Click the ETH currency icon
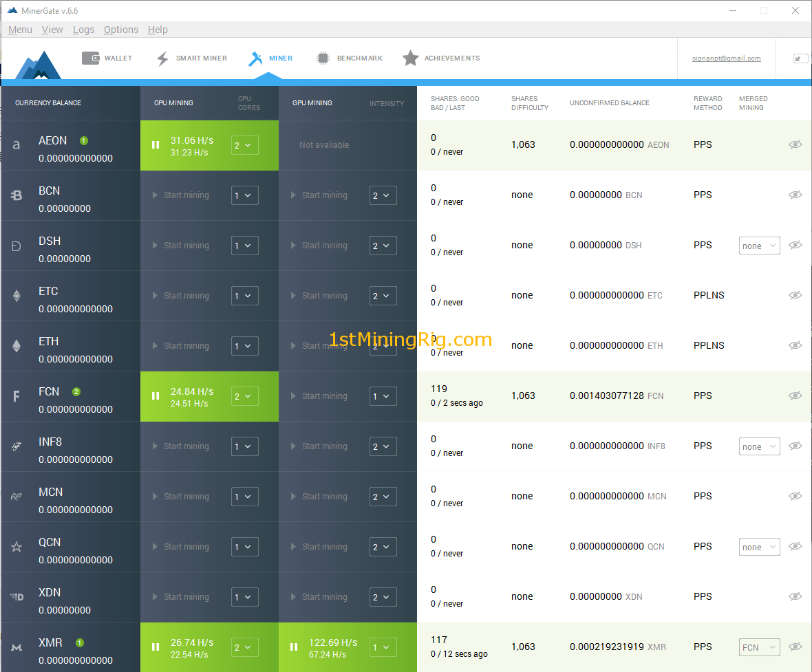The image size is (812, 672). tap(17, 346)
